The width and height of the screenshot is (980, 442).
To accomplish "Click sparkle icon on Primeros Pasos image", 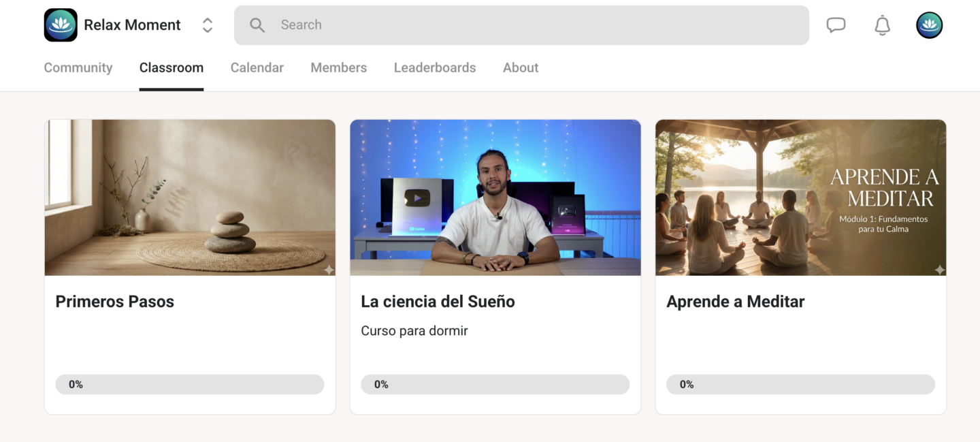I will [x=329, y=270].
